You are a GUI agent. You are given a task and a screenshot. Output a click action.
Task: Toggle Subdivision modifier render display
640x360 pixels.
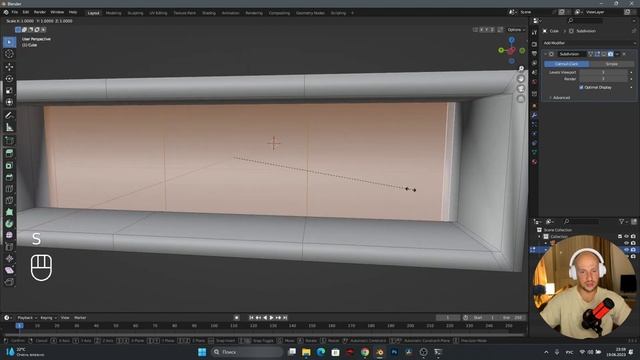tap(611, 54)
